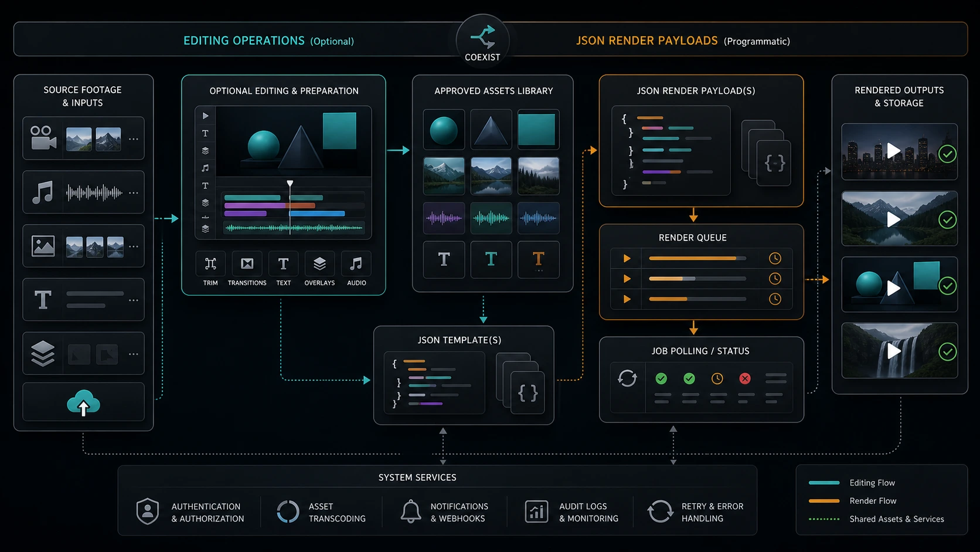Click the Notifications & Webhooks bell icon
980x552 pixels.
(410, 512)
